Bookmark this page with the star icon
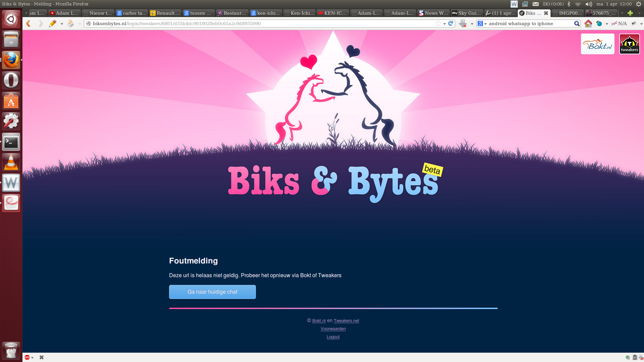This screenshot has width=644, height=362. tap(438, 23)
